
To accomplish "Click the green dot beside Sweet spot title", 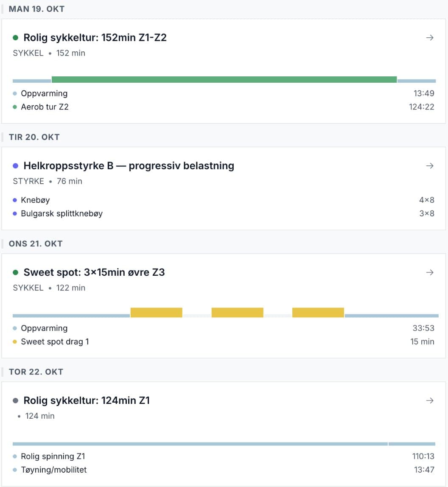I will click(16, 272).
